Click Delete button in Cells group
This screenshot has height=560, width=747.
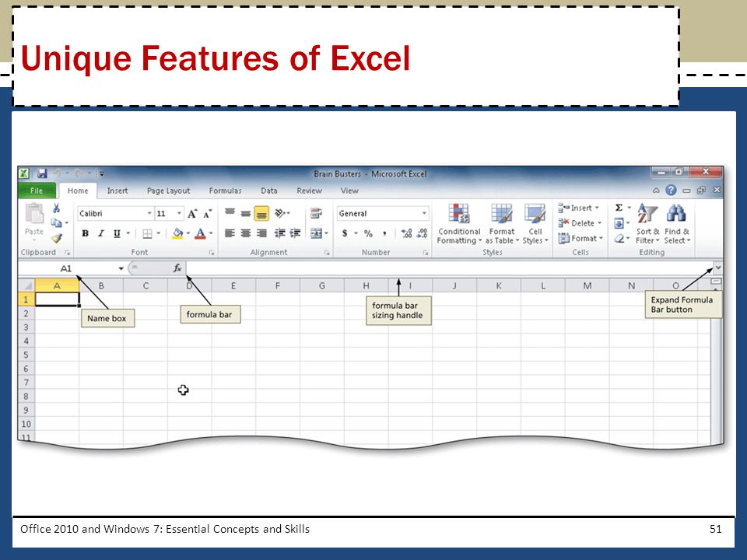580,223
